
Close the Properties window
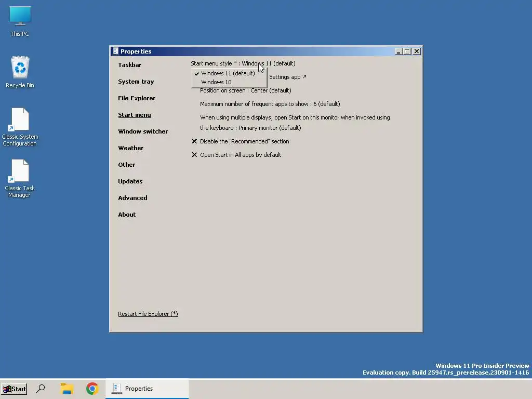click(417, 51)
